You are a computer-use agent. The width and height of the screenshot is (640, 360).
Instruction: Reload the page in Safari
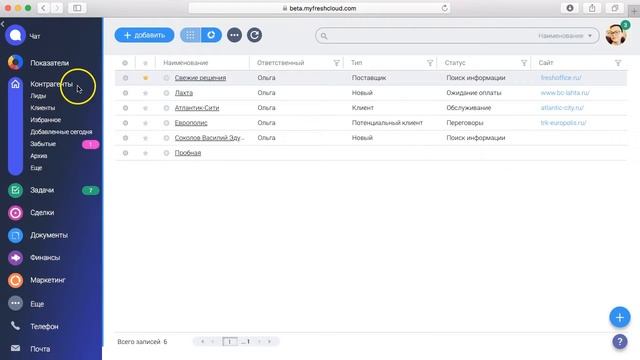[444, 8]
